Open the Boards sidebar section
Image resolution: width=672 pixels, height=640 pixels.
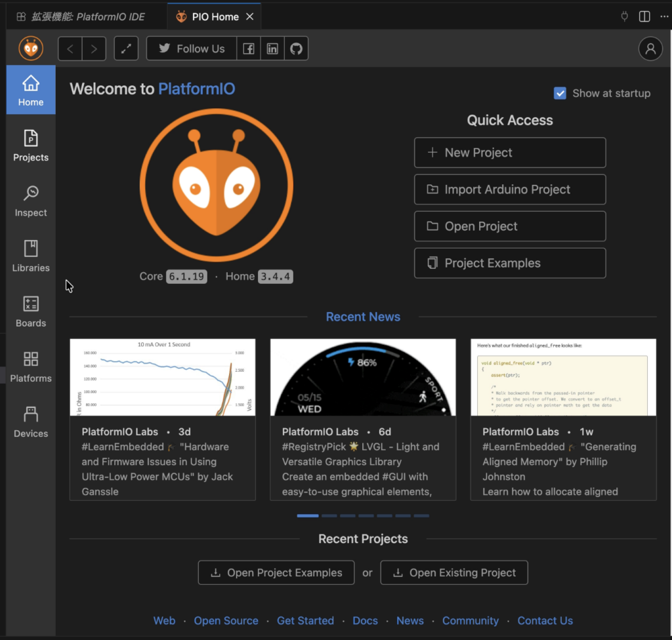(31, 311)
